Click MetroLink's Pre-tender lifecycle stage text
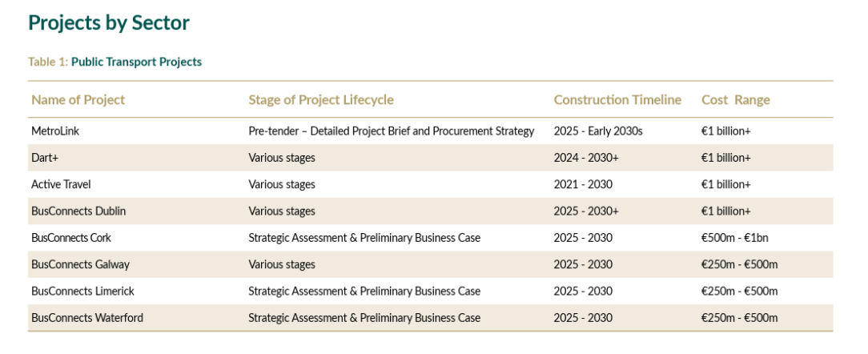This screenshot has height=354, width=868. [392, 131]
